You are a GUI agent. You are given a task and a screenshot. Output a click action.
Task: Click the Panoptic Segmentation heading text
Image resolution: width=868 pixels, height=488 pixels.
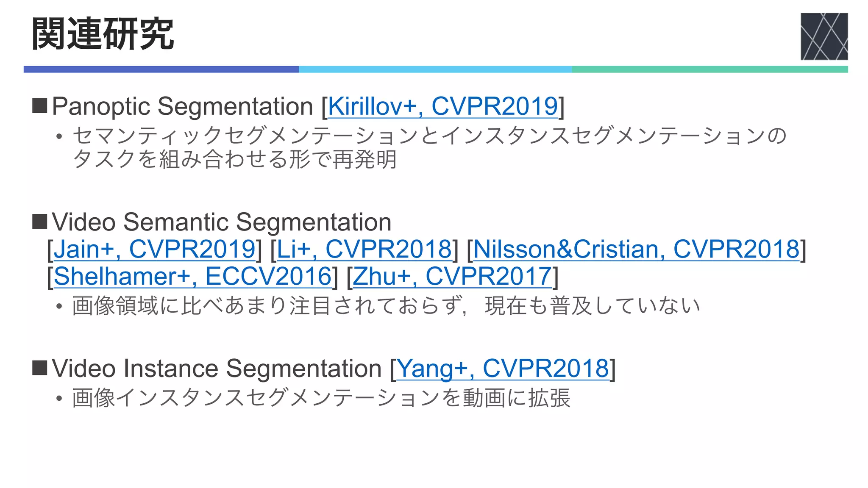182,106
